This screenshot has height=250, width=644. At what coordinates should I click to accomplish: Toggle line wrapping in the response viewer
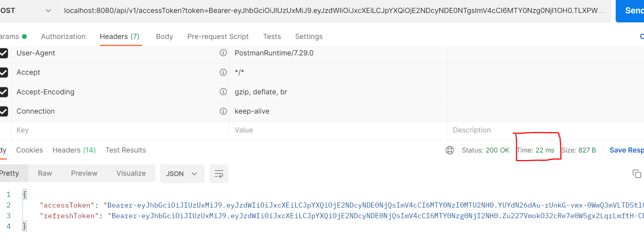pyautogui.click(x=219, y=173)
